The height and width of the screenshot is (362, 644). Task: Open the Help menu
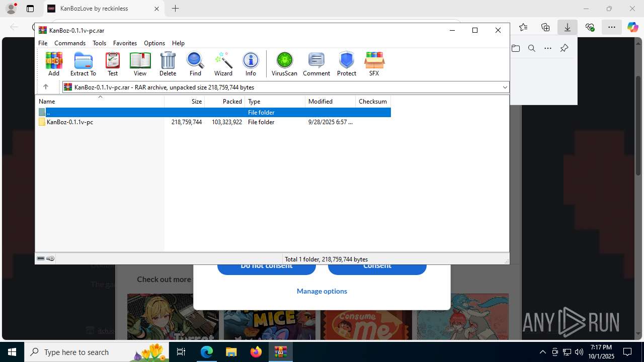(178, 43)
